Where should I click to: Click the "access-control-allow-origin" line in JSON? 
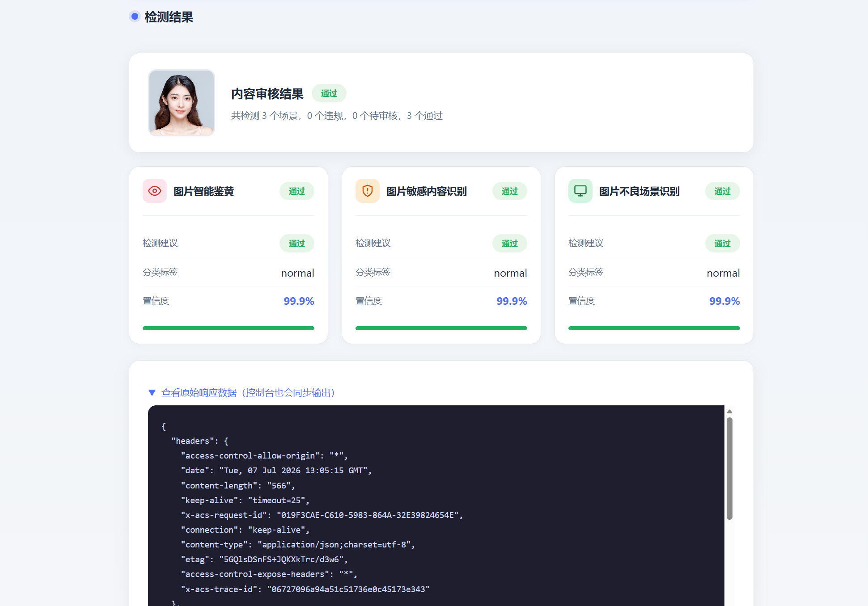coord(264,456)
